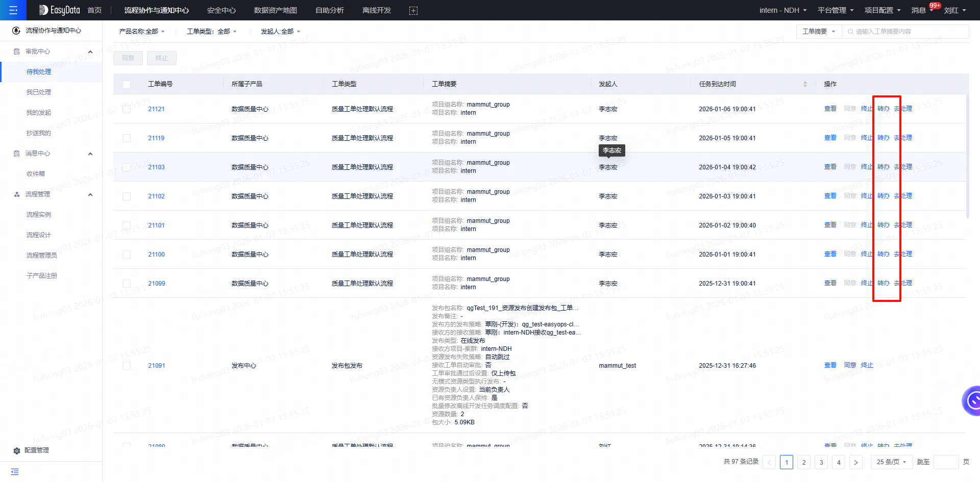This screenshot has width=980, height=482.
Task: Click 去处理 for ticket 21101
Action: [x=903, y=225]
